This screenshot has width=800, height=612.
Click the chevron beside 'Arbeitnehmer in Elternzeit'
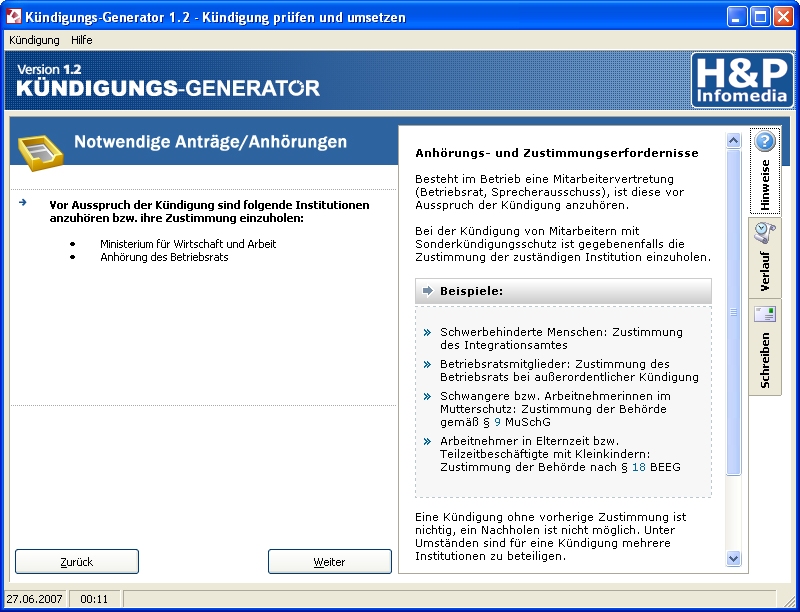pyautogui.click(x=428, y=441)
